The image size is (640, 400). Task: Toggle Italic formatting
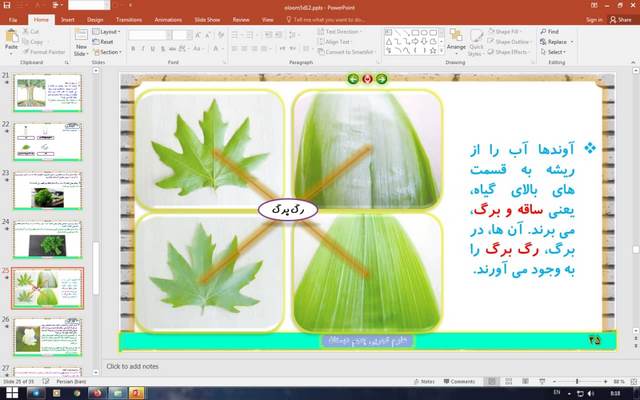pyautogui.click(x=142, y=49)
